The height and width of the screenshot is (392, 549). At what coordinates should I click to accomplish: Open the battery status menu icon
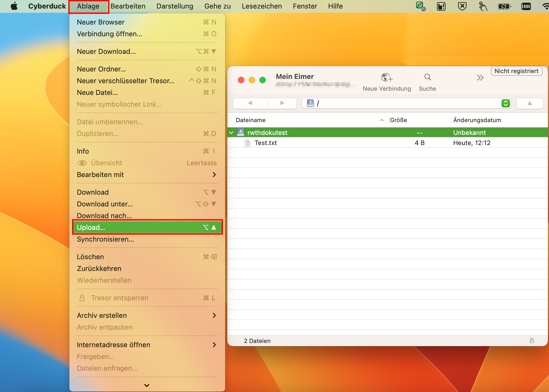coord(504,6)
